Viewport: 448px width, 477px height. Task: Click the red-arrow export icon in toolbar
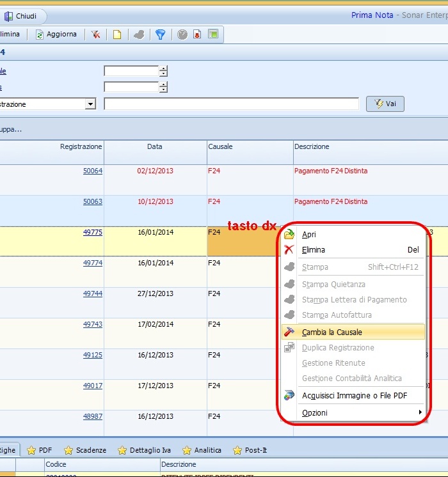197,35
